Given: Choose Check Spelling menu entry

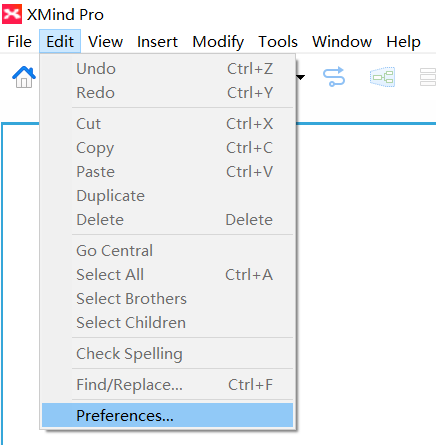Looking at the screenshot, I should point(167,353).
